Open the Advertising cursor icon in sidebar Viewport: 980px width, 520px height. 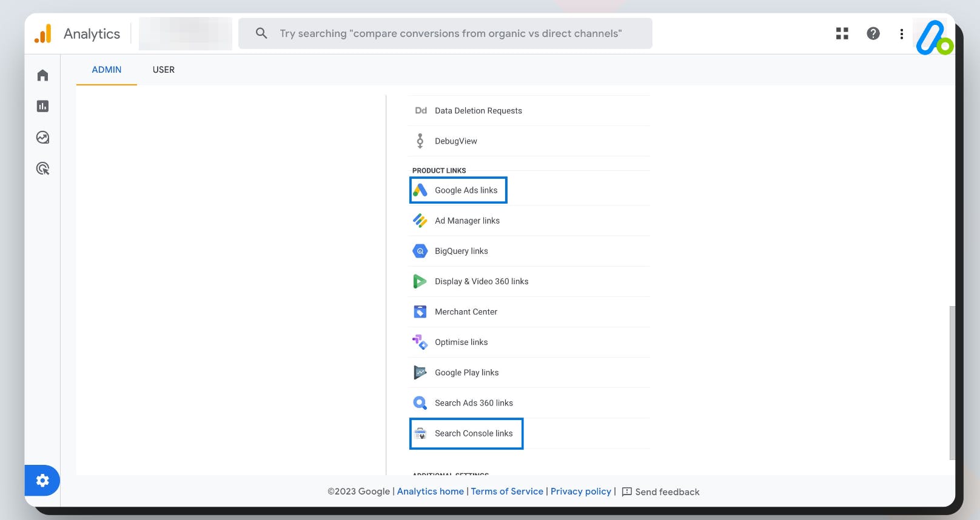(x=42, y=168)
